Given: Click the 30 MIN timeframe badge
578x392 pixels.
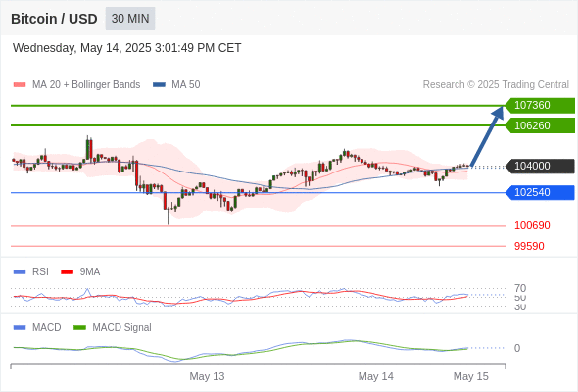Looking at the screenshot, I should point(130,19).
